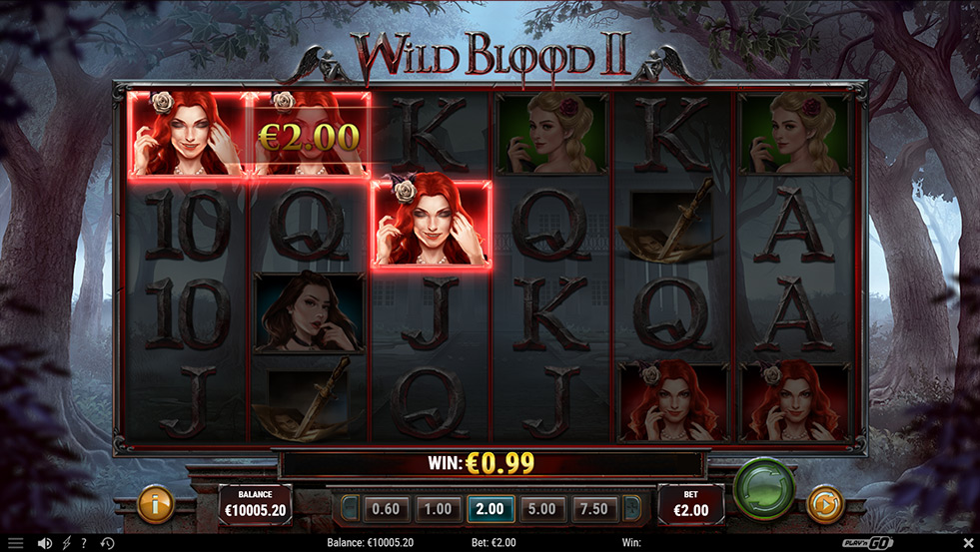The height and width of the screenshot is (552, 980).
Task: Mute the game sound speaker icon
Action: pos(44,543)
